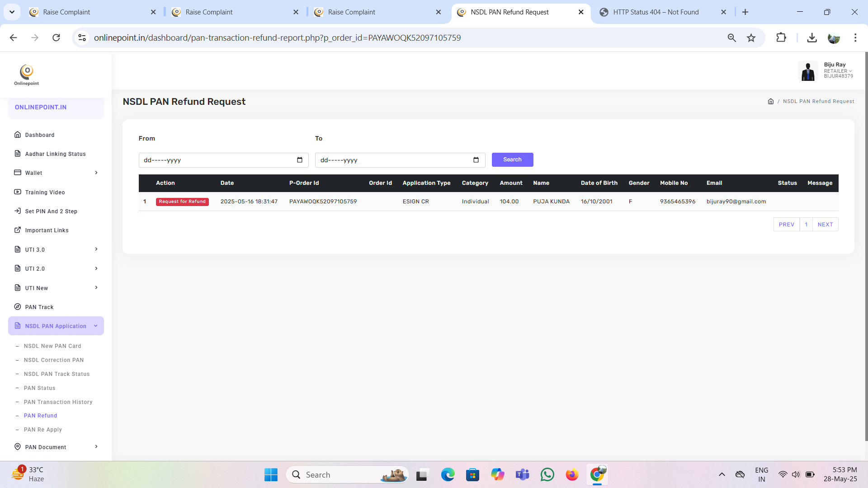Viewport: 868px width, 488px height.
Task: Go to NEXT page in pagination
Action: (825, 225)
